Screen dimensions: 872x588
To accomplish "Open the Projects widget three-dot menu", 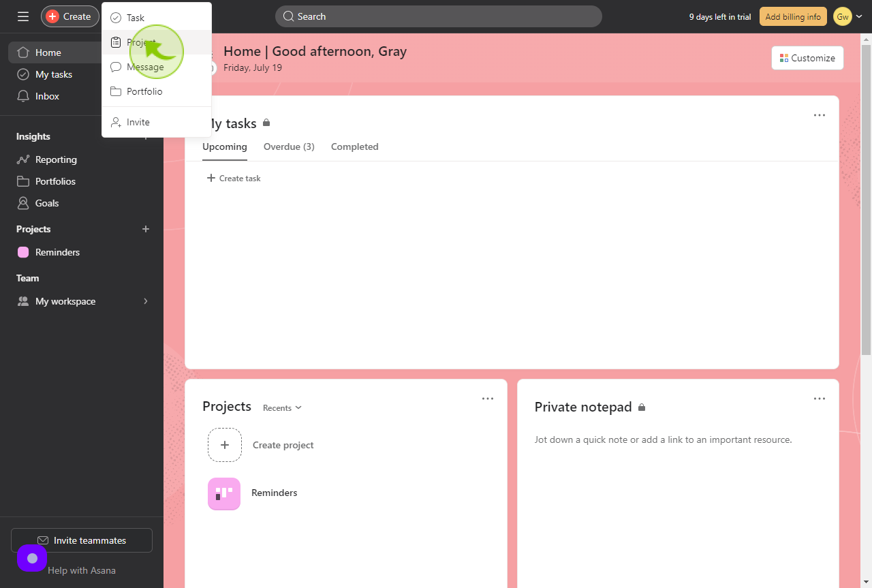I will point(488,399).
